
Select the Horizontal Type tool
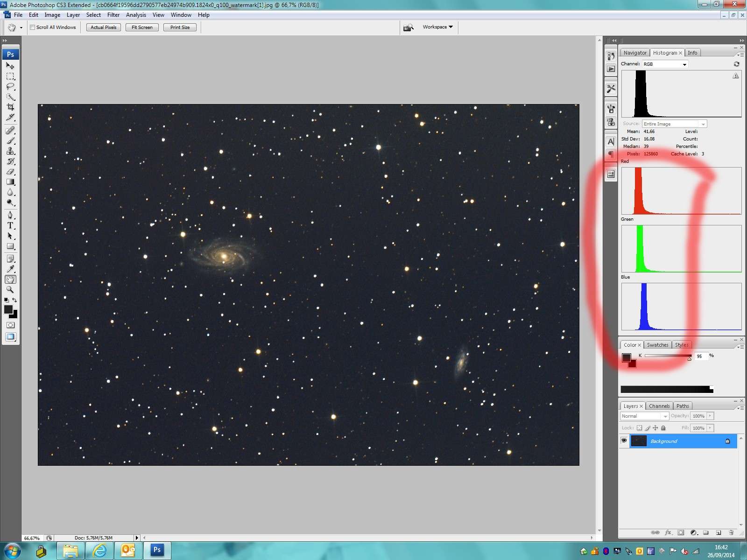tap(10, 225)
